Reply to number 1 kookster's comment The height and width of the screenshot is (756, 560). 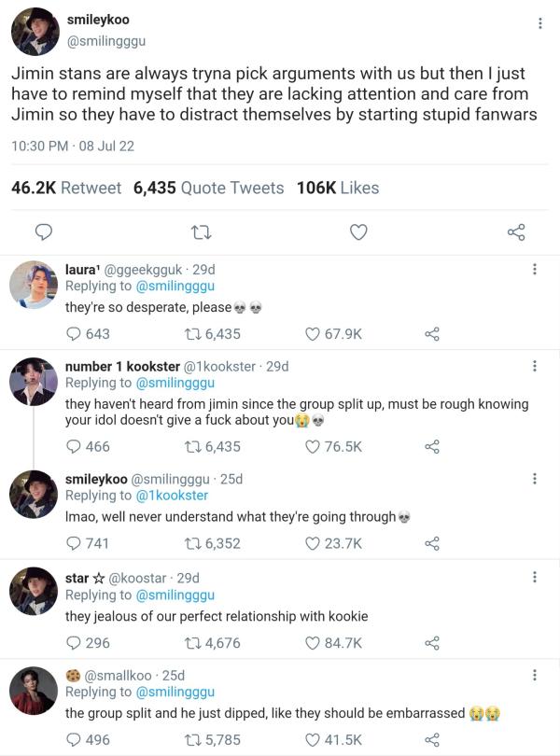coord(74,447)
